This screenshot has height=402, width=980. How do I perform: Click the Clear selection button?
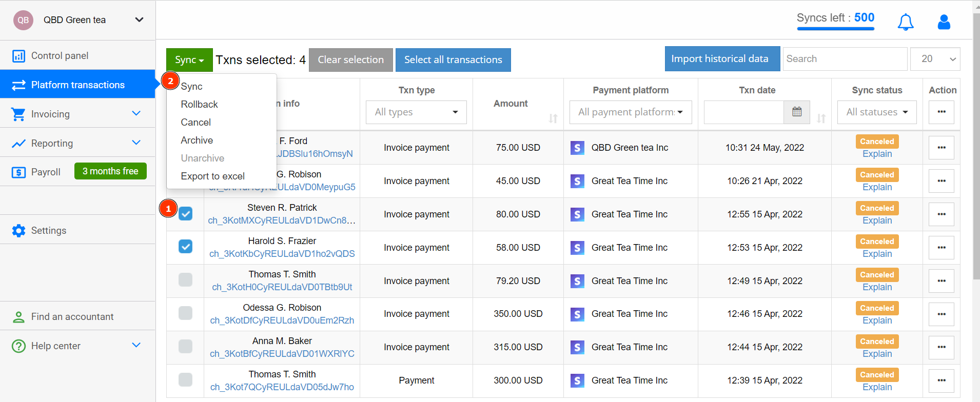click(351, 60)
